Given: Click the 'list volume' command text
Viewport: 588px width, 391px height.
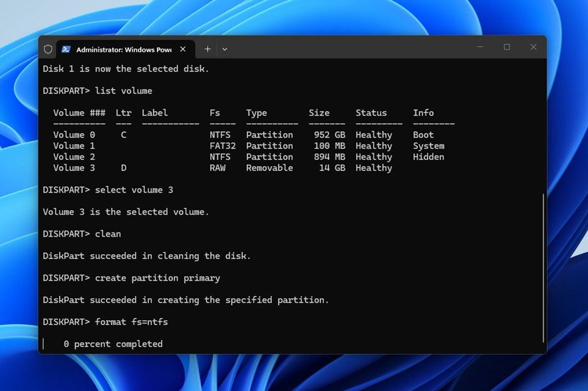Looking at the screenshot, I should [x=123, y=91].
